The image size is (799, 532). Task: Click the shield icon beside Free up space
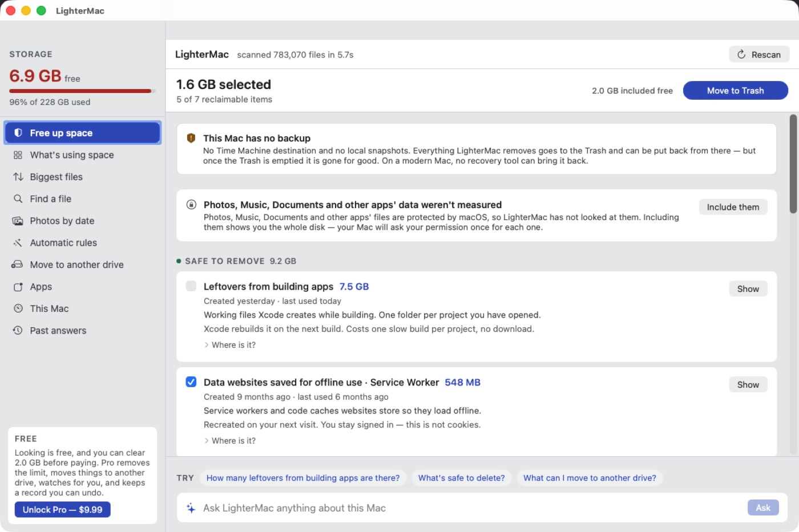coord(18,133)
